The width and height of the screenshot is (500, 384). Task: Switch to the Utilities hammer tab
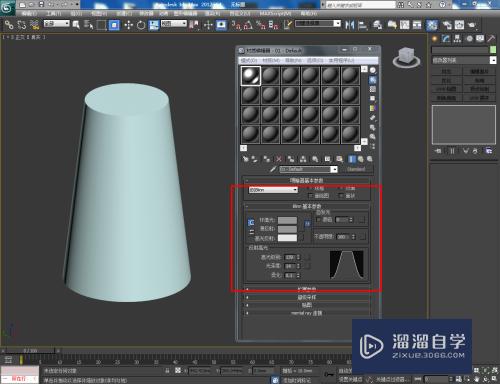[x=491, y=39]
